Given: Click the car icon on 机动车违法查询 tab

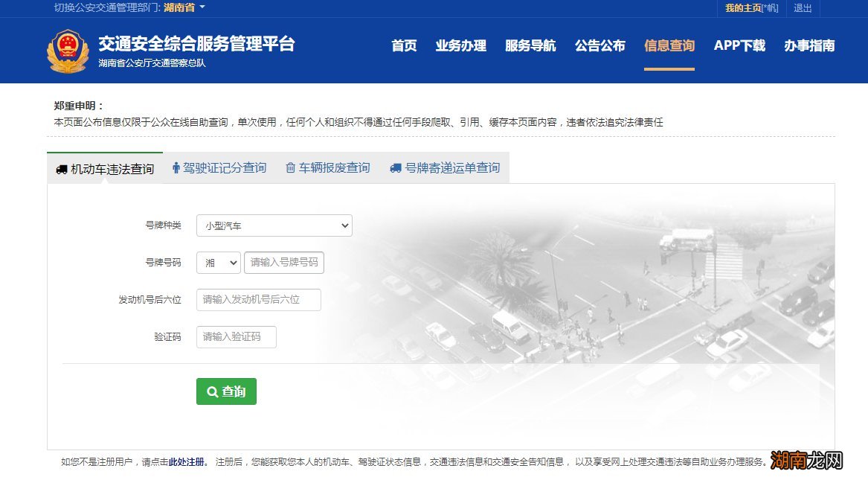Looking at the screenshot, I should tap(62, 168).
